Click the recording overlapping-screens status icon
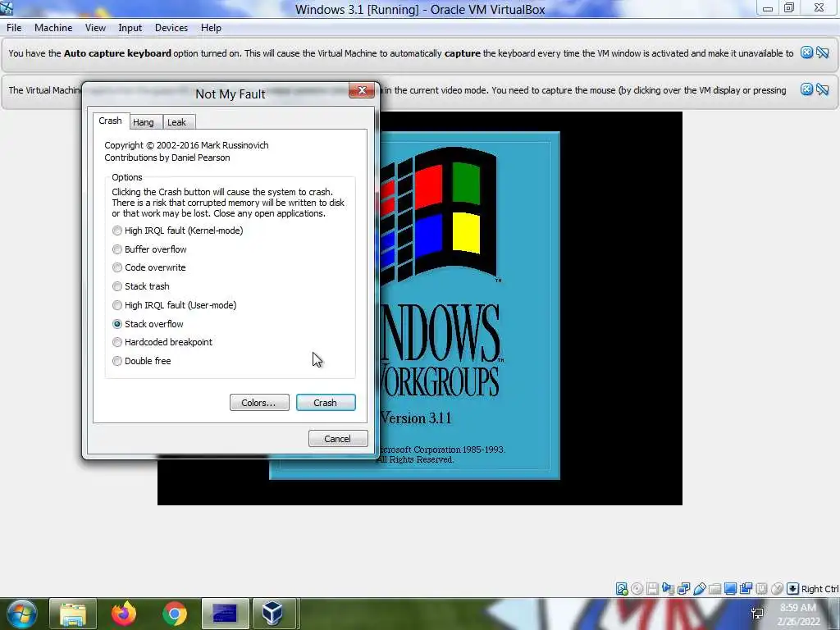The width and height of the screenshot is (840, 630). pos(746,589)
